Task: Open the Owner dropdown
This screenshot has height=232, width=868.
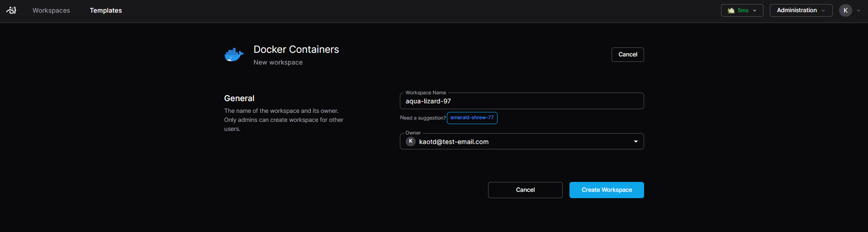Action: (x=522, y=141)
